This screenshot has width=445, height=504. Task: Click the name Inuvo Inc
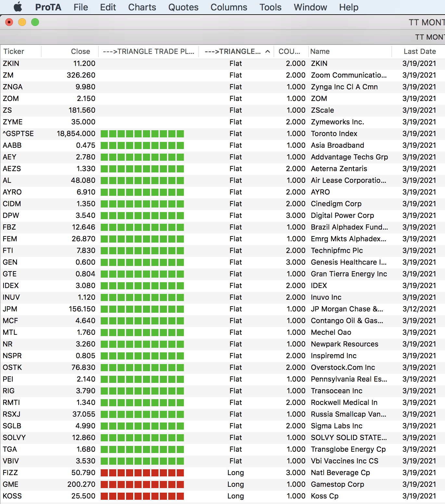point(326,297)
